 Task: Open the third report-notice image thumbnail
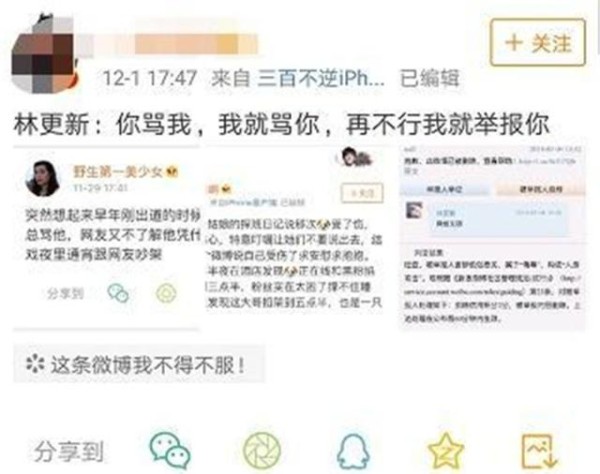(x=493, y=237)
